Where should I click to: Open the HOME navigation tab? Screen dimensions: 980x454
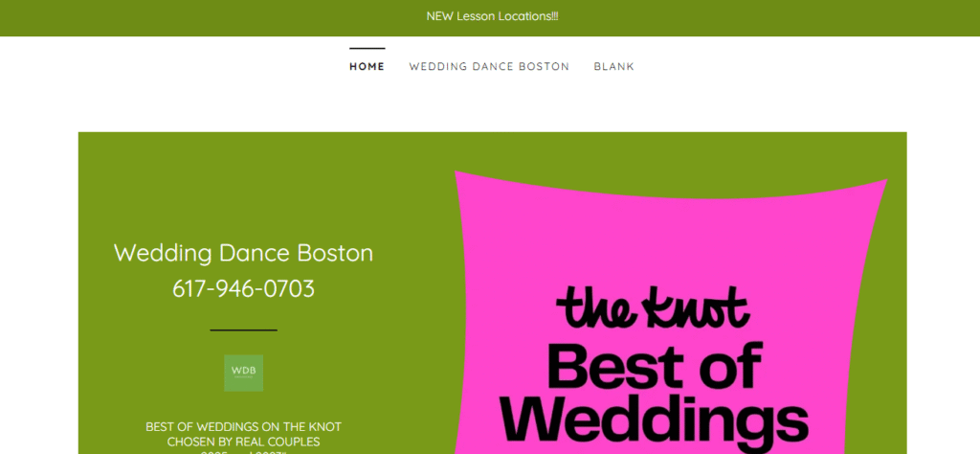[367, 67]
